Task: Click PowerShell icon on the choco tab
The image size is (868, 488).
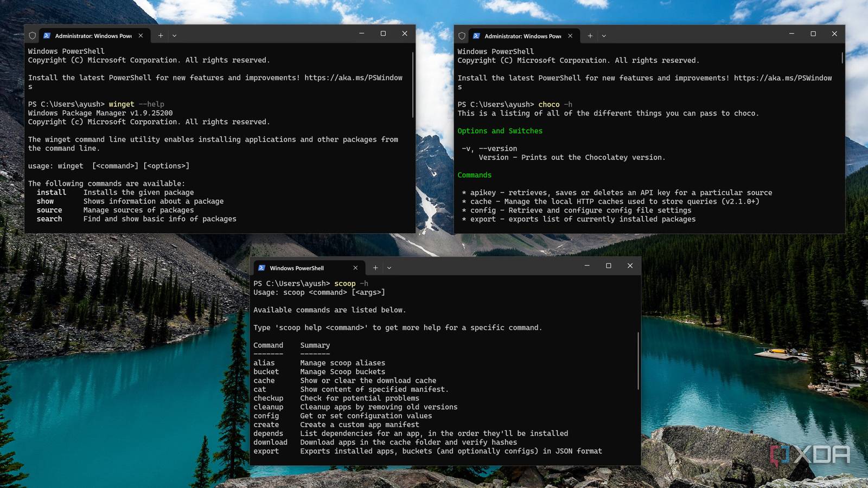Action: click(x=476, y=36)
